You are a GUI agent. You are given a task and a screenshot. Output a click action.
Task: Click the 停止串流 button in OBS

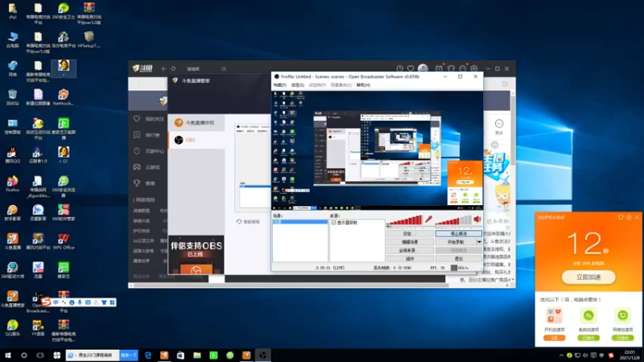458,233
